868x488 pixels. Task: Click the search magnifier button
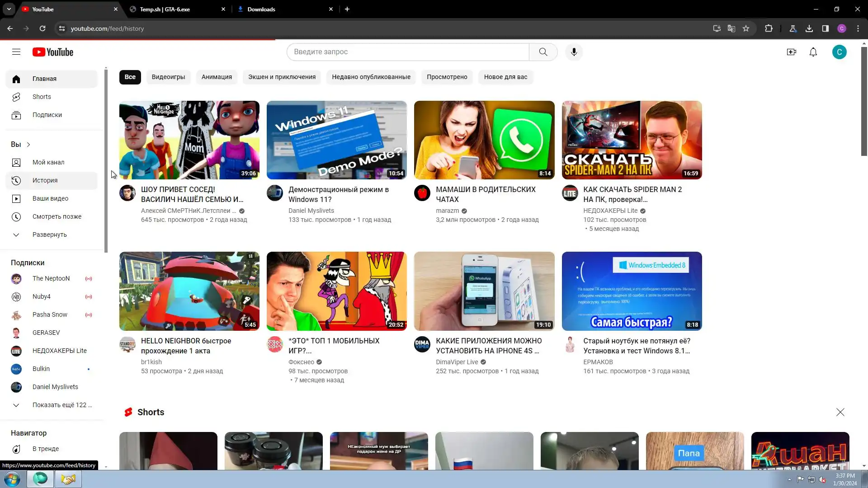543,52
